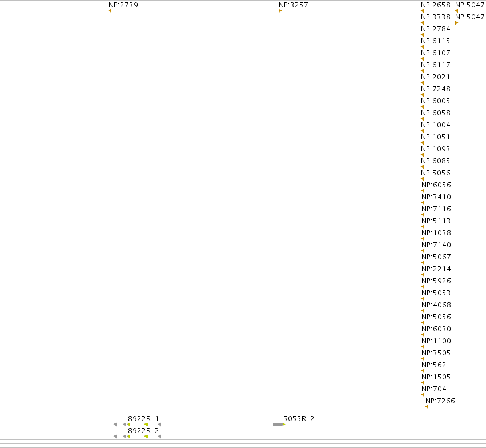Select the NP:2021 label

[x=436, y=77]
